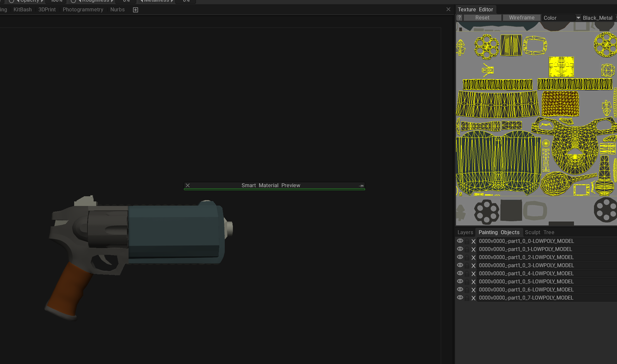Delete part1_0_7-LOWPOLY_MODEL with its X icon

pyautogui.click(x=473, y=298)
